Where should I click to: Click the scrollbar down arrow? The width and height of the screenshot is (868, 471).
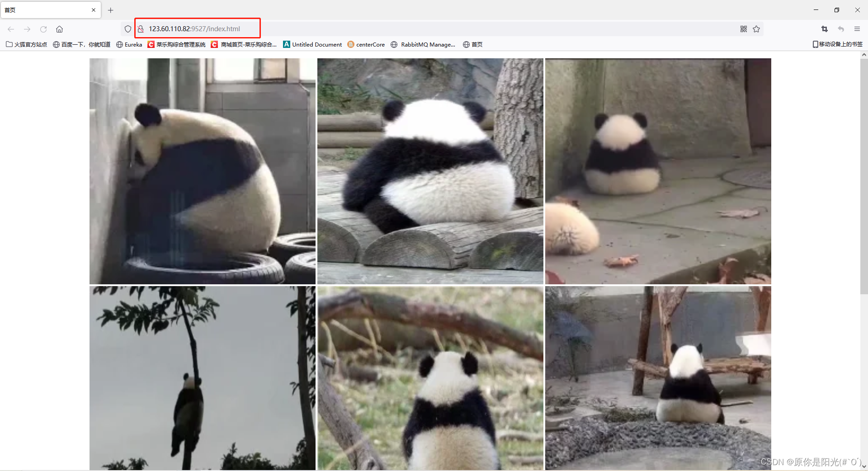pos(864,466)
